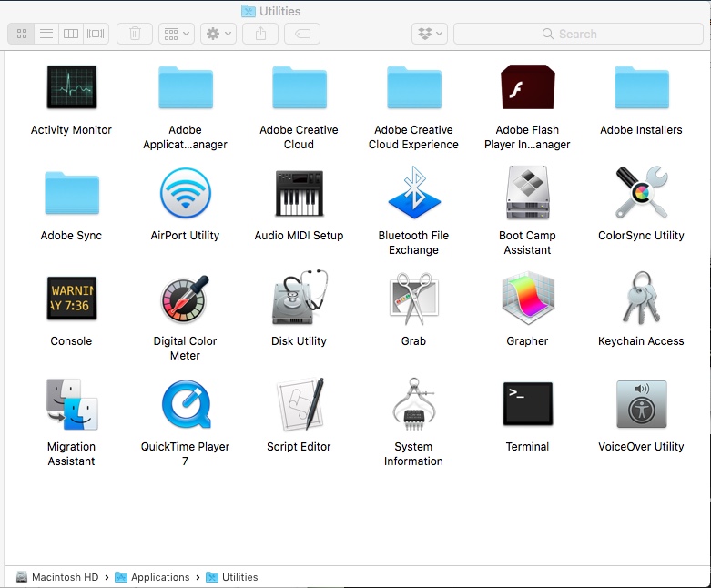Screen dimensions: 711x588
Task: Select the Script Editor icon
Action: tap(301, 404)
